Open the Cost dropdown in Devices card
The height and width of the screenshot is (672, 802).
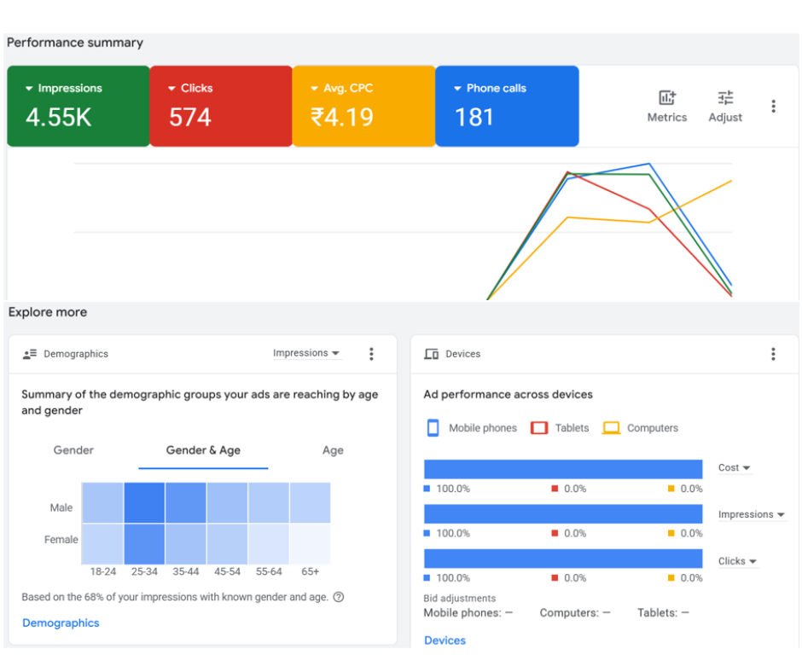734,468
